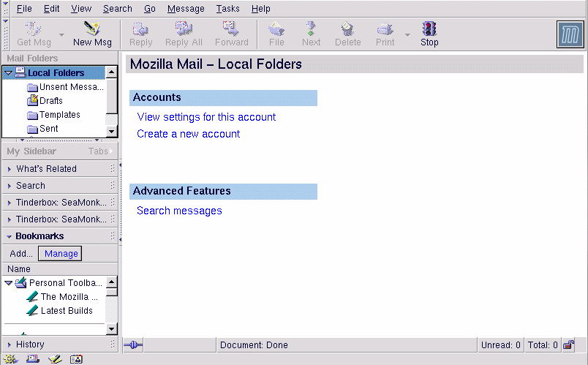Viewport: 588px width, 365px height.
Task: Open the Drafts folder
Action: point(50,101)
